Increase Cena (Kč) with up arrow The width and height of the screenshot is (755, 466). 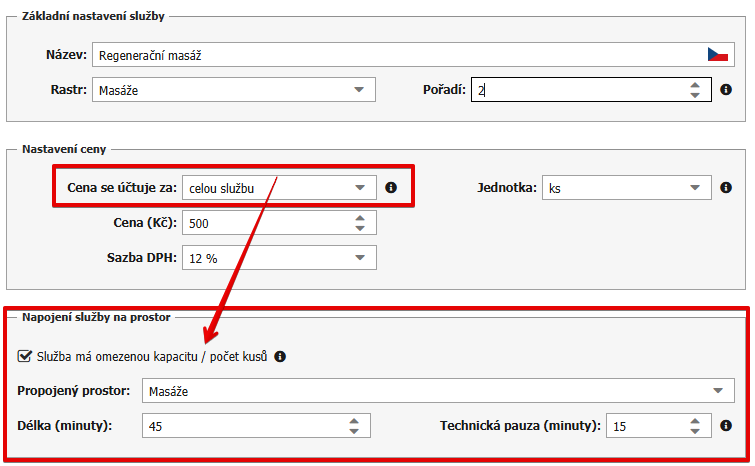tap(359, 217)
